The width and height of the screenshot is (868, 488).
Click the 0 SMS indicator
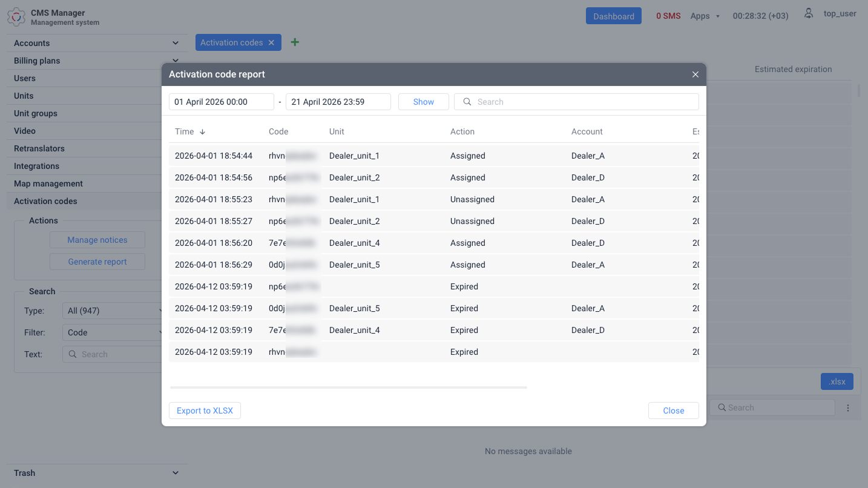[668, 16]
